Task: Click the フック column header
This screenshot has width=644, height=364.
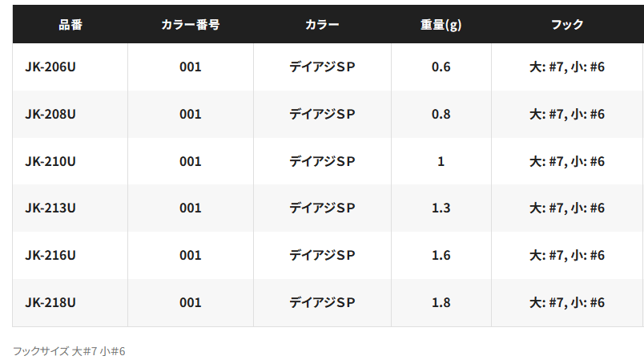Action: pos(567,25)
